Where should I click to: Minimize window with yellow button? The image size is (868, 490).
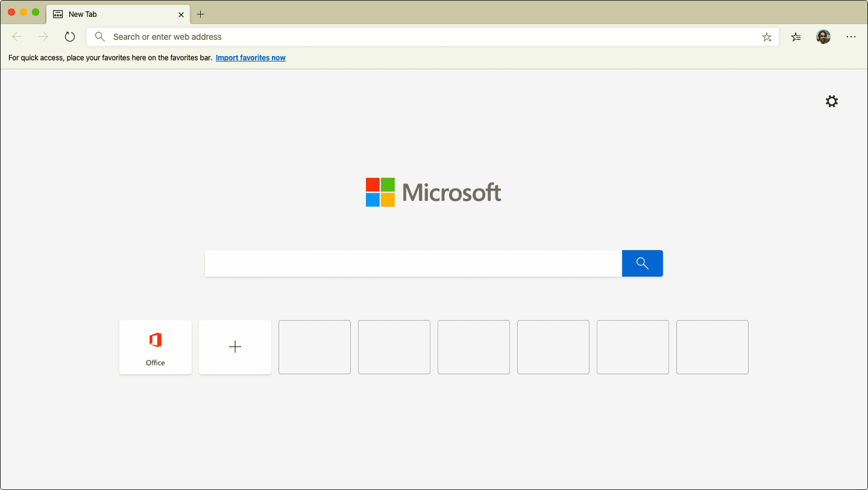(24, 12)
